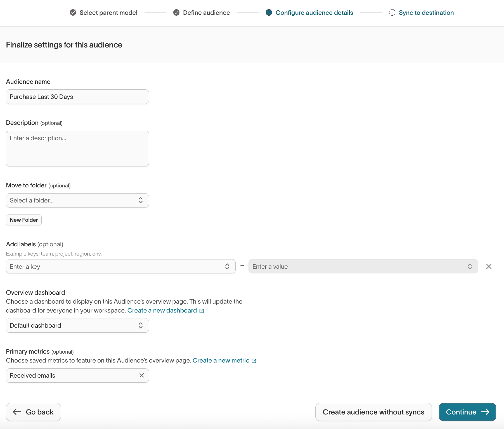Click the Select parent model checkmark icon

[x=73, y=13]
